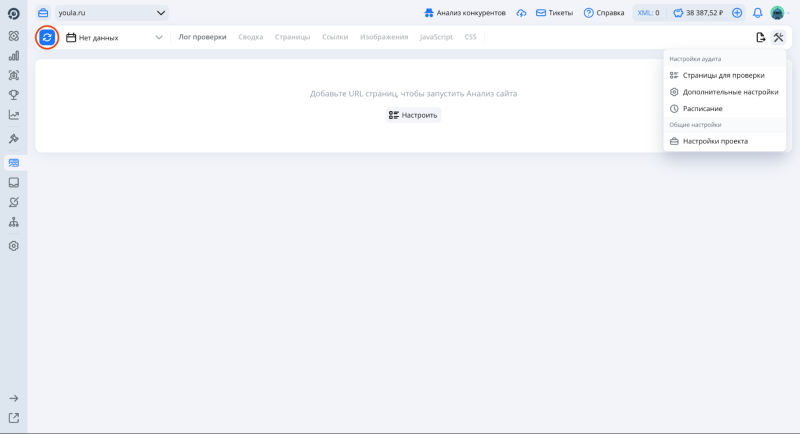Open "Анализ конкурентов" link
Viewport: 800px width, 434px height.
tap(464, 13)
